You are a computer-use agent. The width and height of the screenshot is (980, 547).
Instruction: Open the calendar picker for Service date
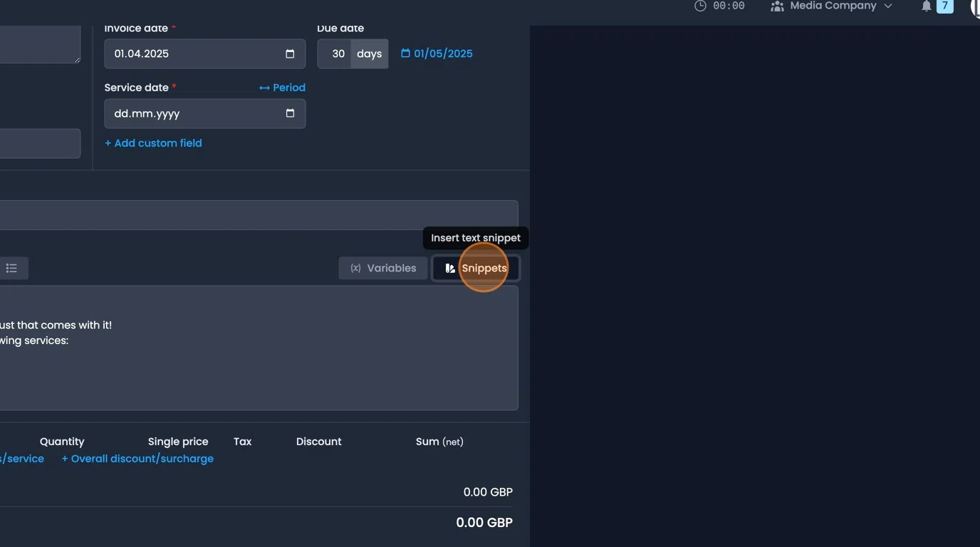click(289, 113)
